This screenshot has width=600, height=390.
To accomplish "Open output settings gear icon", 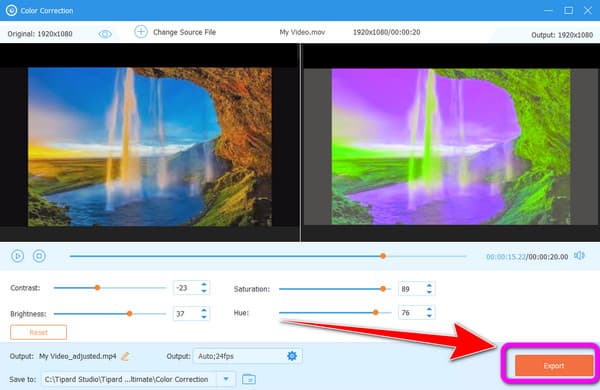I will pyautogui.click(x=292, y=356).
